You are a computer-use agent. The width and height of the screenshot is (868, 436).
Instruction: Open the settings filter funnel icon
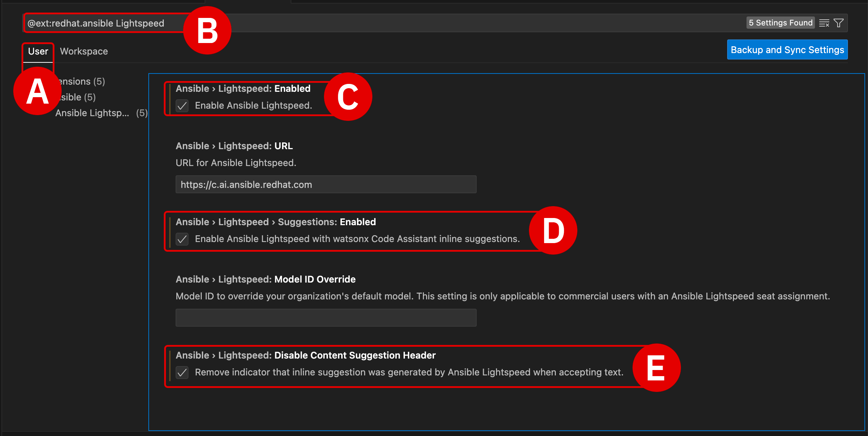point(839,23)
